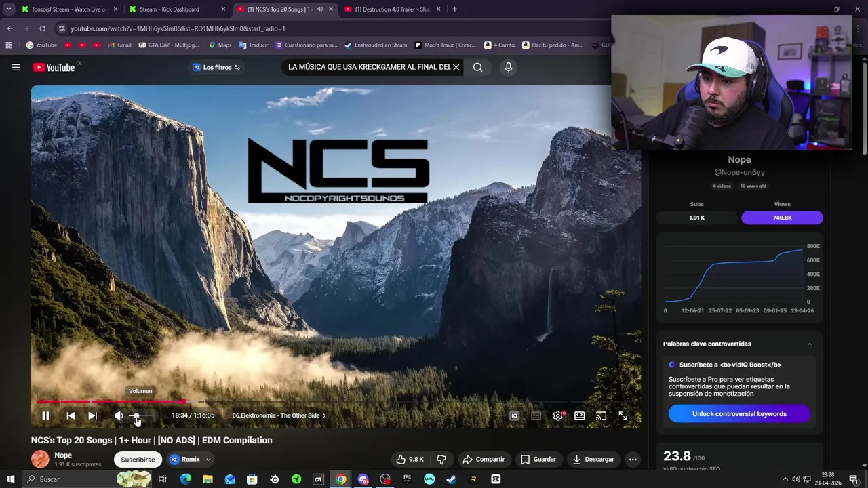Save video with Guardar button
Screen dimensions: 868x488
point(538,459)
